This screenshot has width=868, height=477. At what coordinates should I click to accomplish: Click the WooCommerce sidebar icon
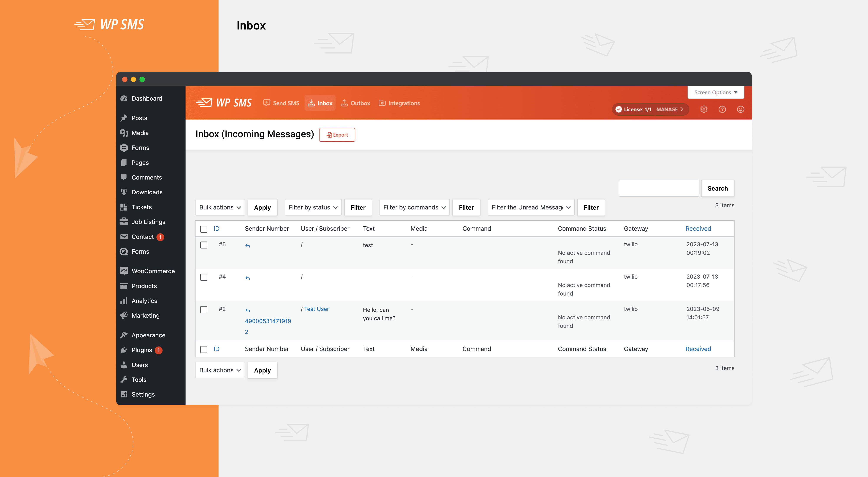[x=124, y=271]
